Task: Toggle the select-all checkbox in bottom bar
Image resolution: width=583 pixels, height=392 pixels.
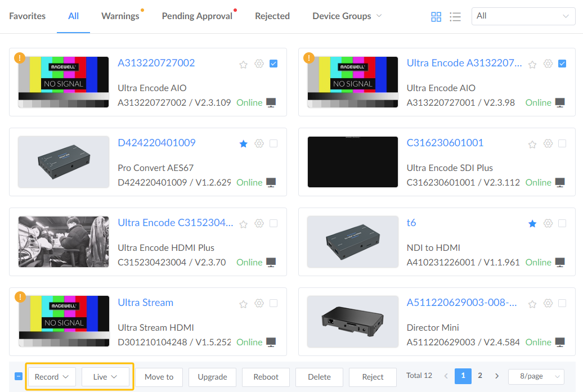Action: point(19,376)
